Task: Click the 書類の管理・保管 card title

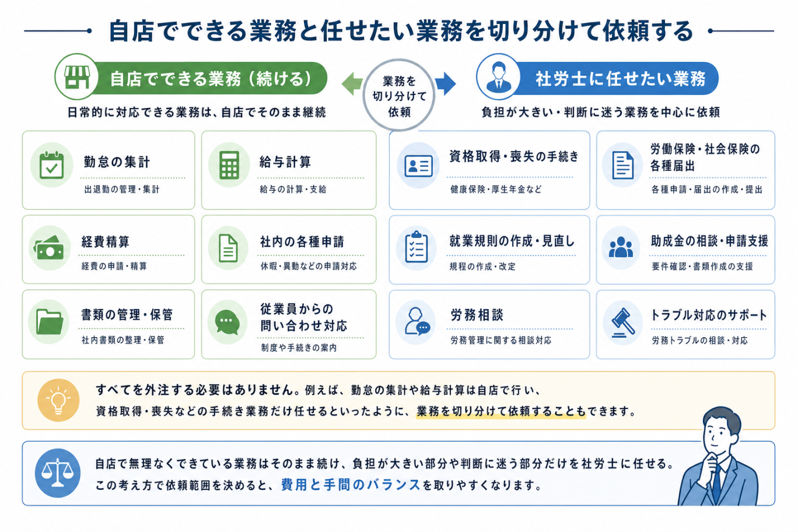Action: (x=127, y=315)
